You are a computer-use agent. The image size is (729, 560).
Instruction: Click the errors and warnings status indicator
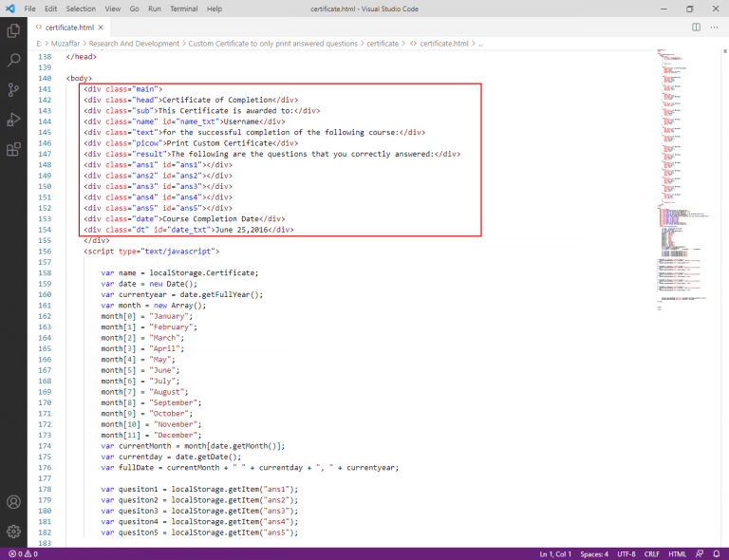coord(22,553)
